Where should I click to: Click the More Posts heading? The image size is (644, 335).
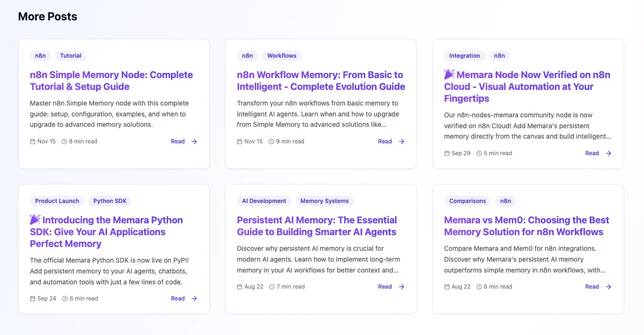coord(47,17)
